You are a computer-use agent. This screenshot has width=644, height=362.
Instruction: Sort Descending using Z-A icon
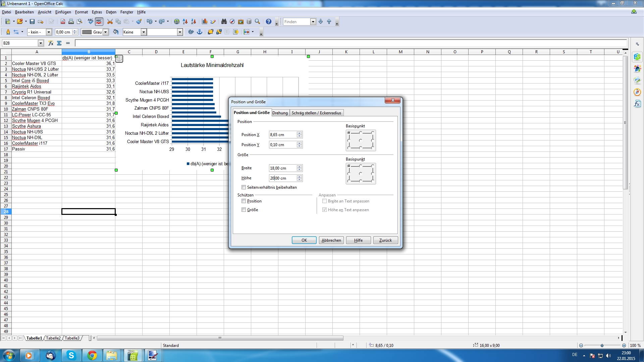pos(194,22)
